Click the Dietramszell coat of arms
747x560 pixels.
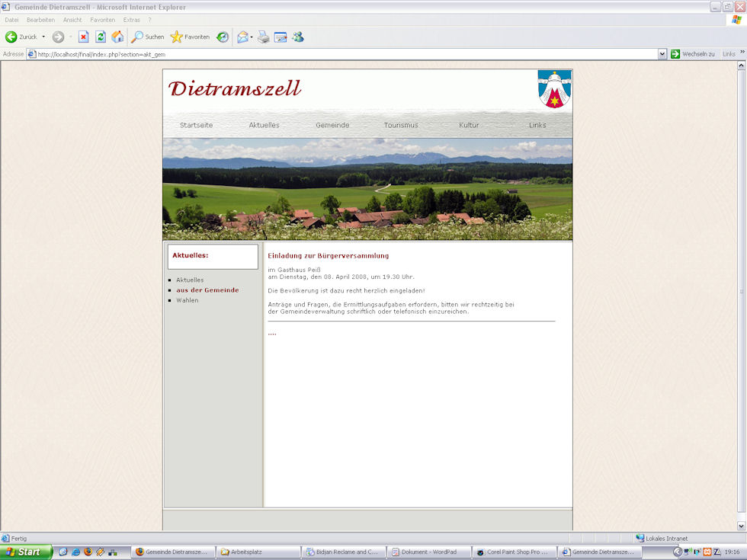pyautogui.click(x=554, y=89)
